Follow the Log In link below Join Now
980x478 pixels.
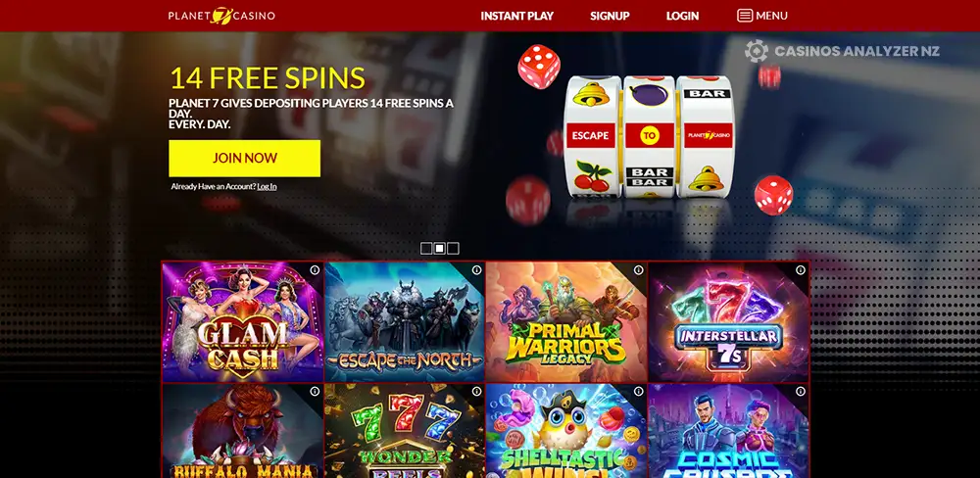[x=267, y=186]
